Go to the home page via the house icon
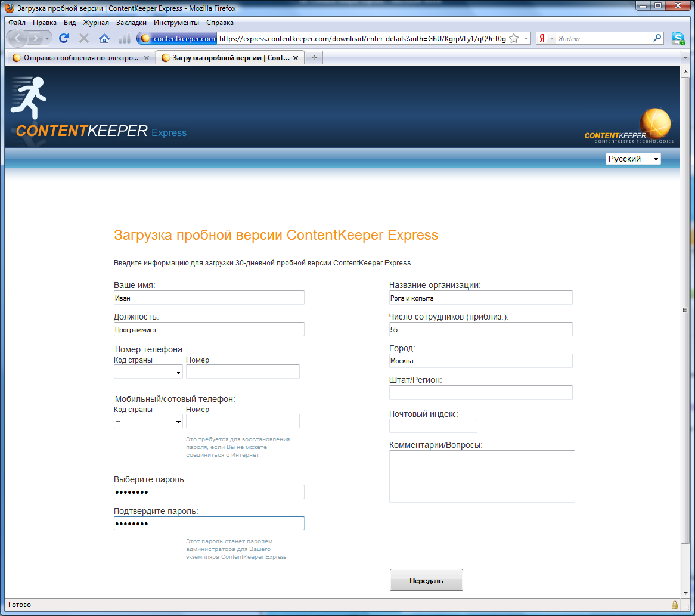This screenshot has height=616, width=695. click(104, 39)
